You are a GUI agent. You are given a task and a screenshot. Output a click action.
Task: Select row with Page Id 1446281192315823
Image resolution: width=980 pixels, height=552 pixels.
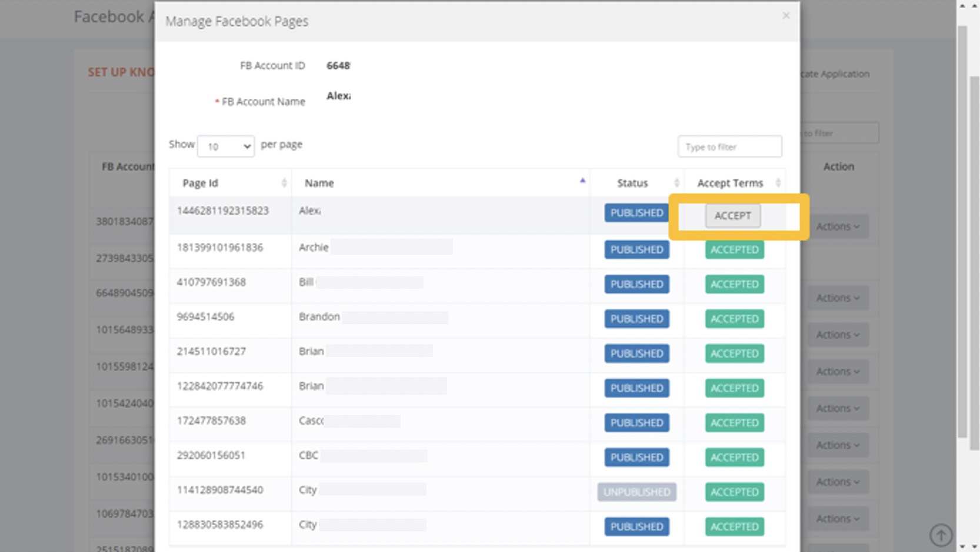point(222,211)
